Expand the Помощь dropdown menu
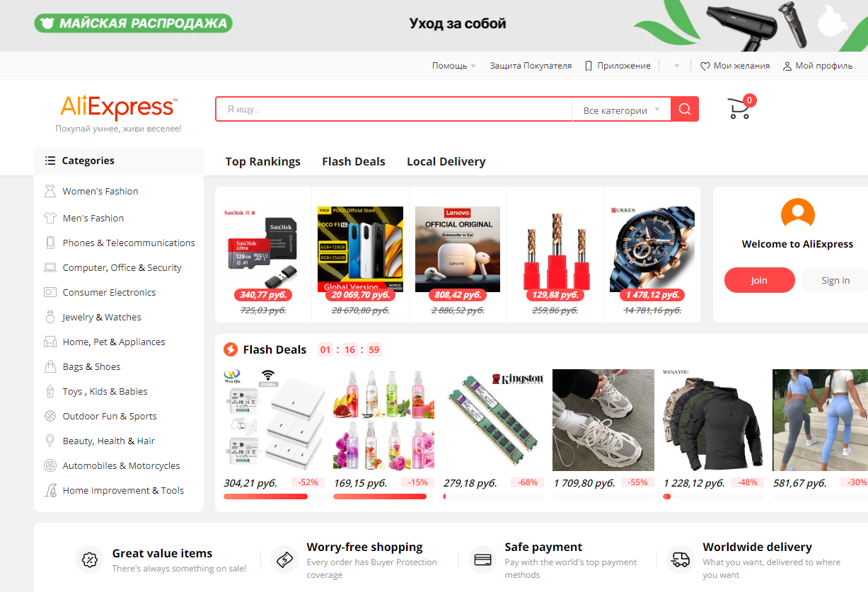 [453, 66]
